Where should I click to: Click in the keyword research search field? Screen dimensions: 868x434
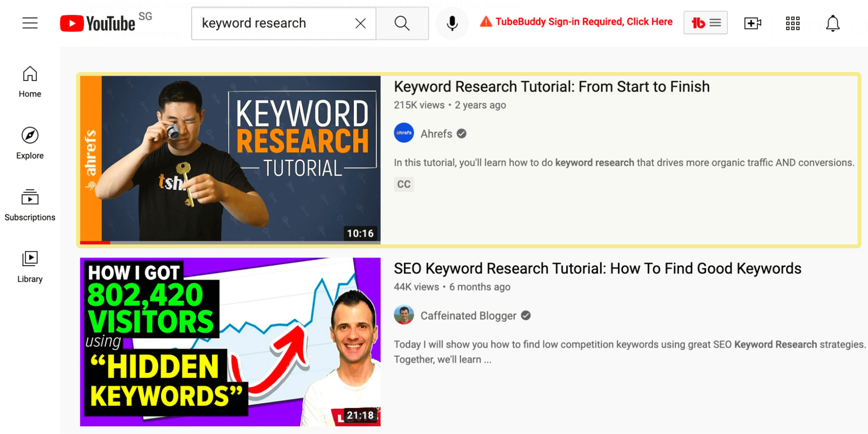tap(274, 23)
